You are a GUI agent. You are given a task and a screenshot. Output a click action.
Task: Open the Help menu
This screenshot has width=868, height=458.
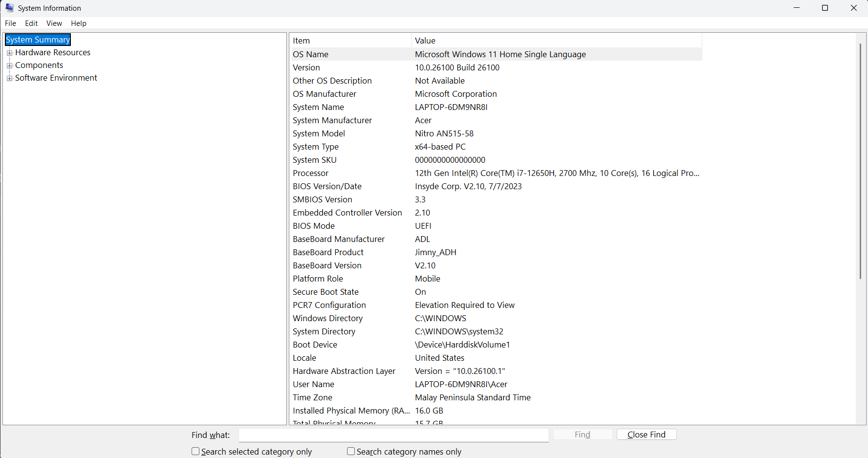79,23
